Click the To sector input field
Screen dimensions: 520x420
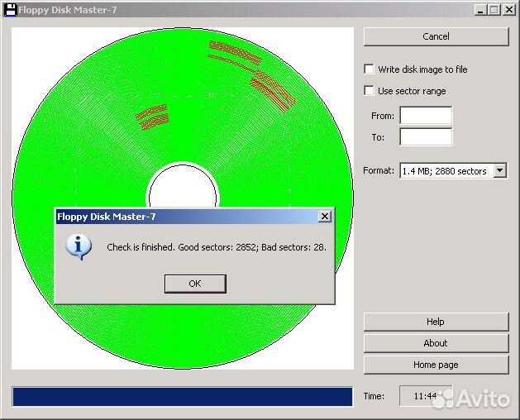click(x=426, y=136)
